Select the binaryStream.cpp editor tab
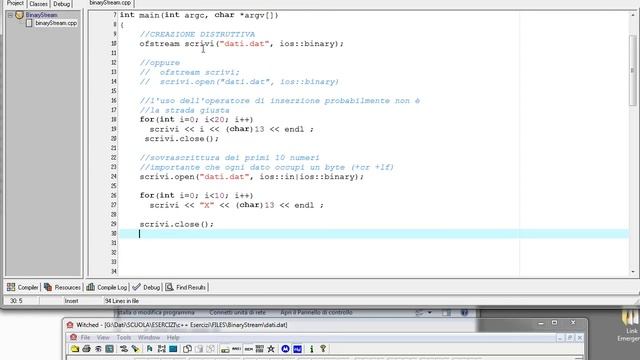 coord(110,3)
